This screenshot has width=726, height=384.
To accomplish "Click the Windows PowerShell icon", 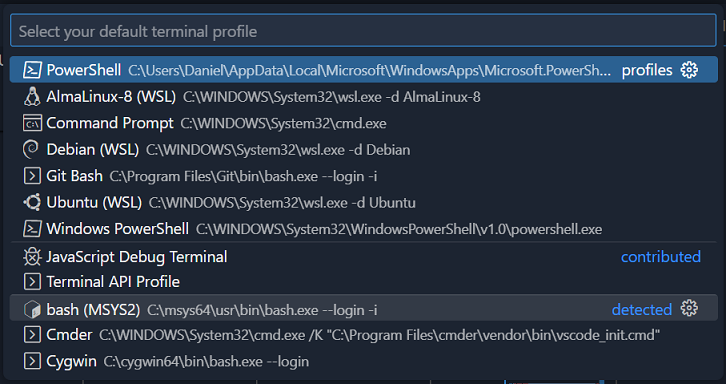I will click(x=32, y=229).
